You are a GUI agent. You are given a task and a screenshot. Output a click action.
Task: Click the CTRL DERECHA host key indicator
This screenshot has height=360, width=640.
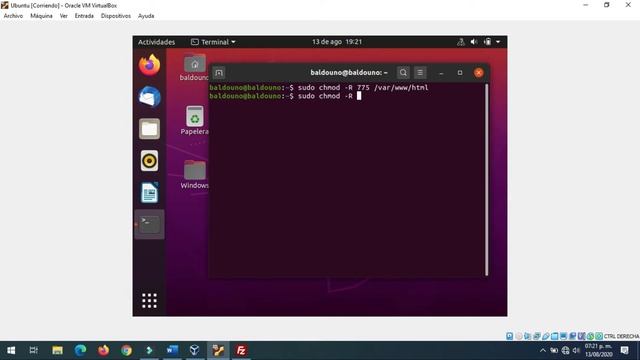[621, 336]
